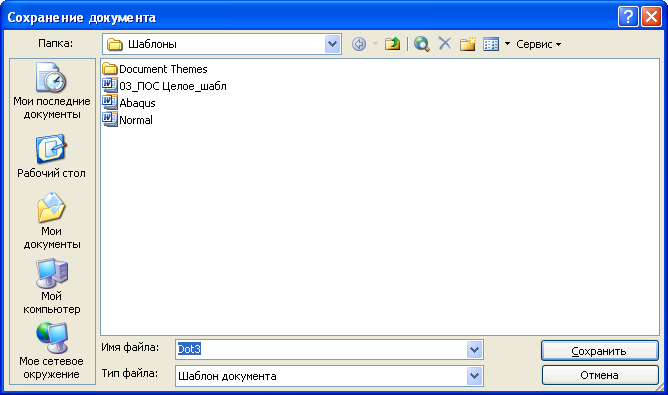Open the Views dropdown arrow
Screen dimensions: 668x395
tap(507, 44)
